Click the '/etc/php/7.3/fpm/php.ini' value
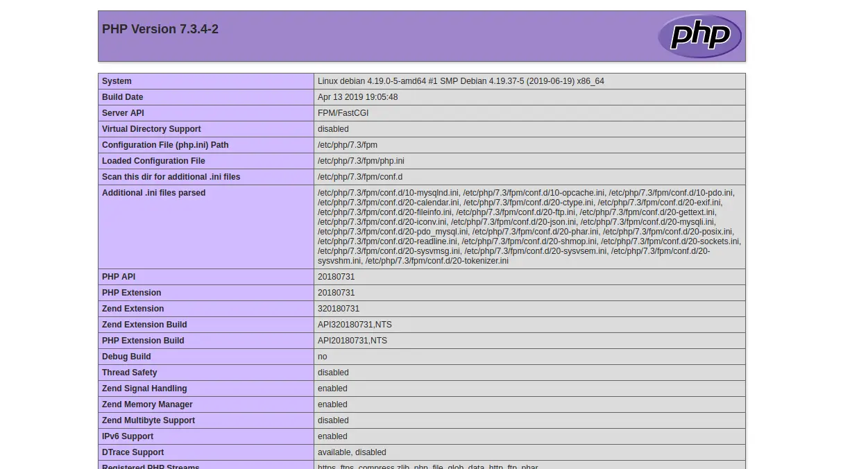868x469 pixels. point(361,161)
